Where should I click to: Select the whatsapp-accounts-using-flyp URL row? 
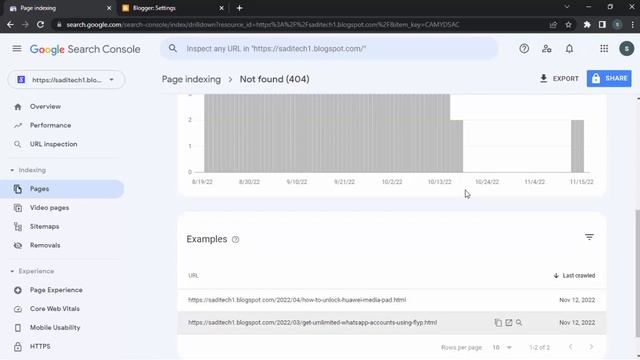[392, 323]
